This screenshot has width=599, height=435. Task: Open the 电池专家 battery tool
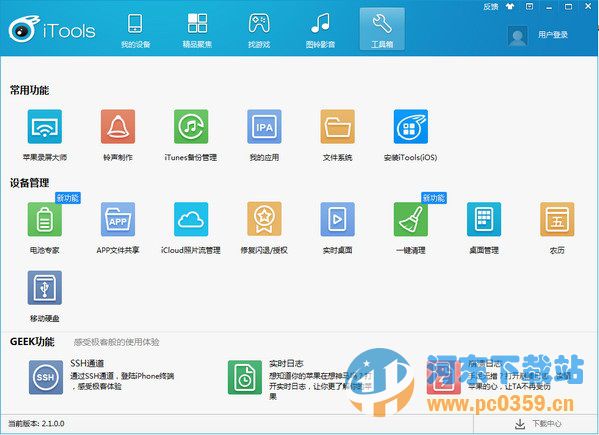pyautogui.click(x=45, y=219)
